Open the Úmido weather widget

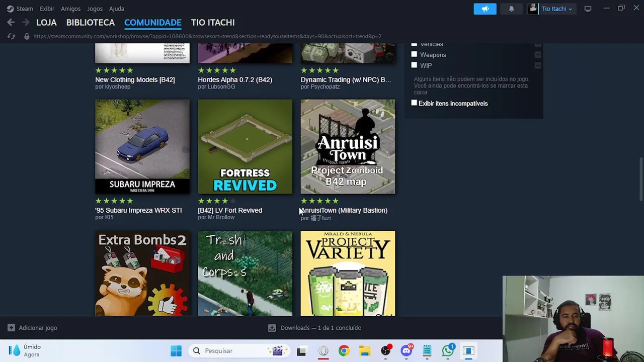pos(25,350)
